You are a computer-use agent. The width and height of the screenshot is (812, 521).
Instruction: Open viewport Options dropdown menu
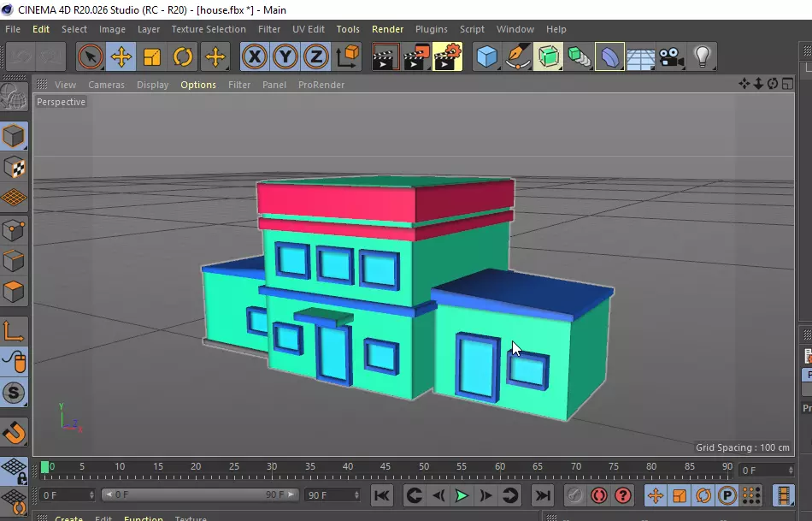(x=198, y=85)
